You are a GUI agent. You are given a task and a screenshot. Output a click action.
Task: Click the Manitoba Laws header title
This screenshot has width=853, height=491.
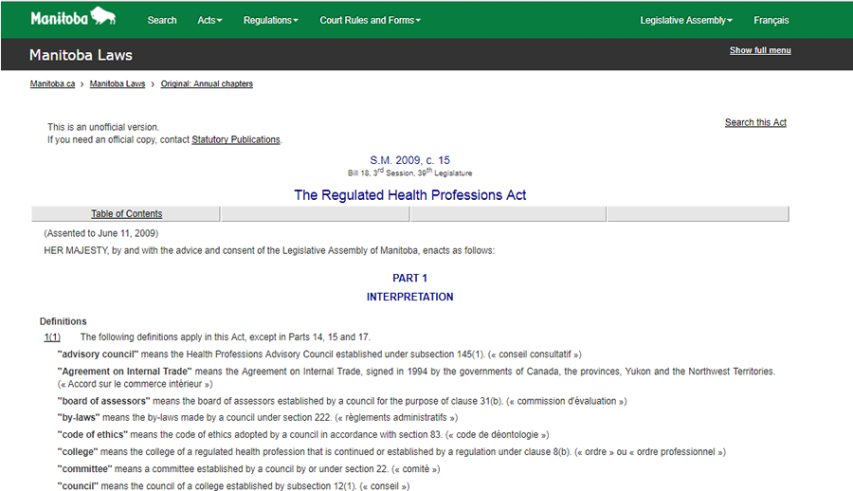coord(81,55)
